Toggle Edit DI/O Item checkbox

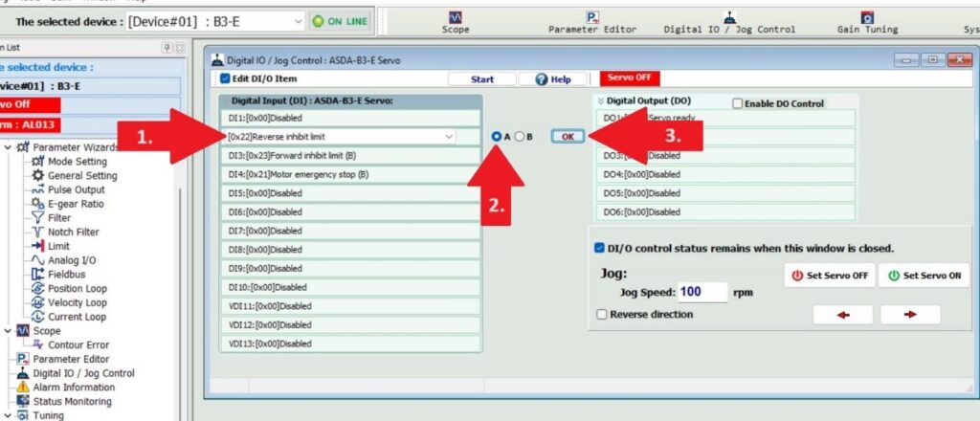click(226, 79)
